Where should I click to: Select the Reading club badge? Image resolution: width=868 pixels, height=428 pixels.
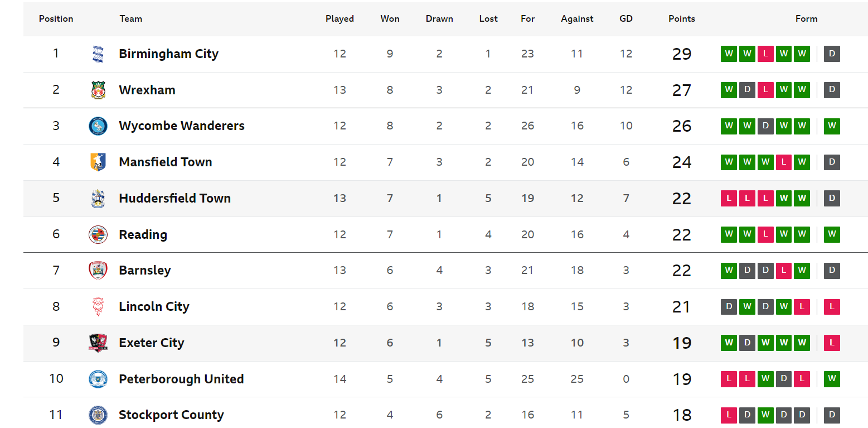[x=98, y=234]
